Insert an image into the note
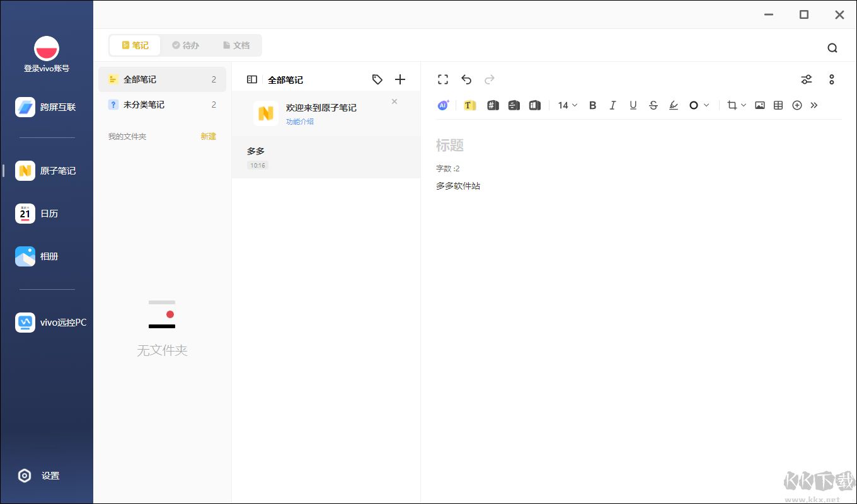The height and width of the screenshot is (504, 857). coord(760,105)
